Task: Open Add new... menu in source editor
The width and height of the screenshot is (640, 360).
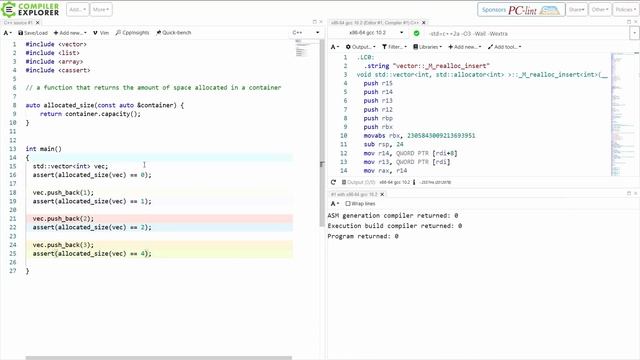Action: pos(70,33)
